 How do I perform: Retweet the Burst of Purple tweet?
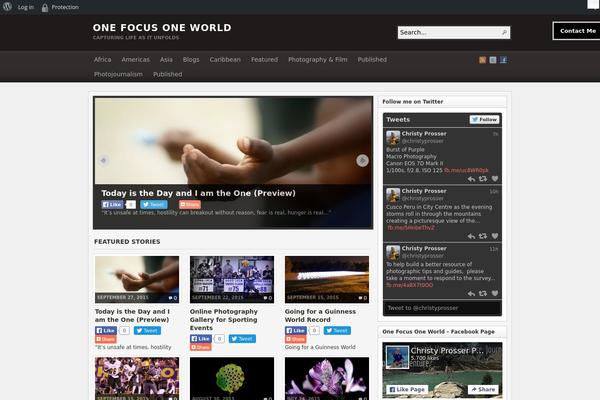coord(483,179)
